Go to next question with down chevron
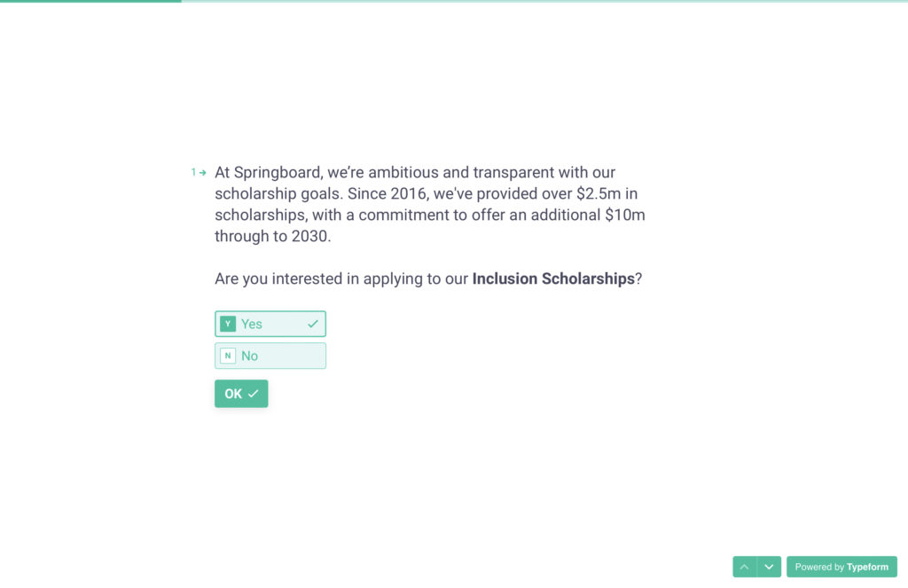 coord(769,567)
